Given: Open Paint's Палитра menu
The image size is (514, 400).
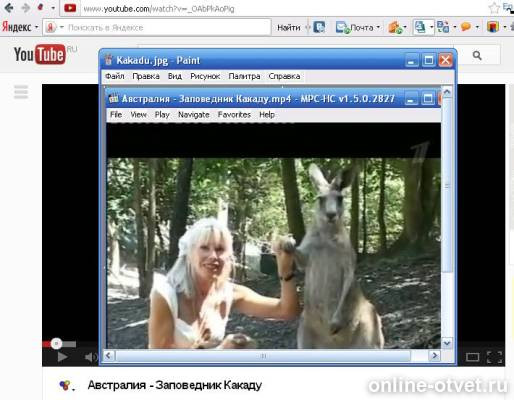Looking at the screenshot, I should pos(244,76).
